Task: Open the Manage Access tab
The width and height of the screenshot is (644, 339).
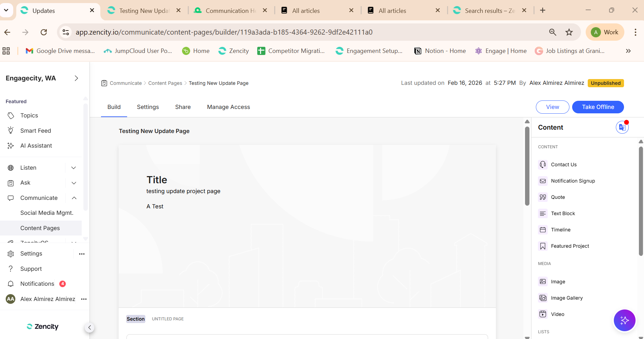Action: pyautogui.click(x=228, y=107)
